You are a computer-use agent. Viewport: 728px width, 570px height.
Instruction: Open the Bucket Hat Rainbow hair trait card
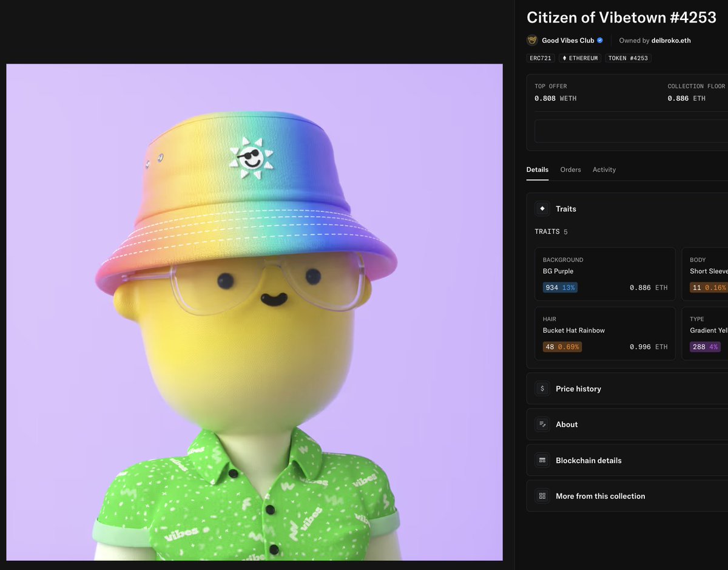pyautogui.click(x=605, y=333)
